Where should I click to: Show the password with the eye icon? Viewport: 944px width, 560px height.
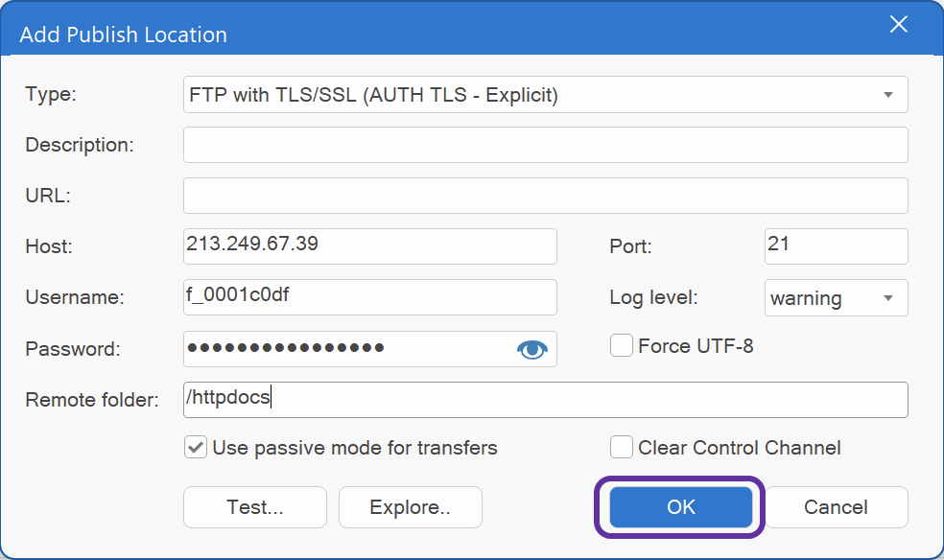click(x=531, y=350)
